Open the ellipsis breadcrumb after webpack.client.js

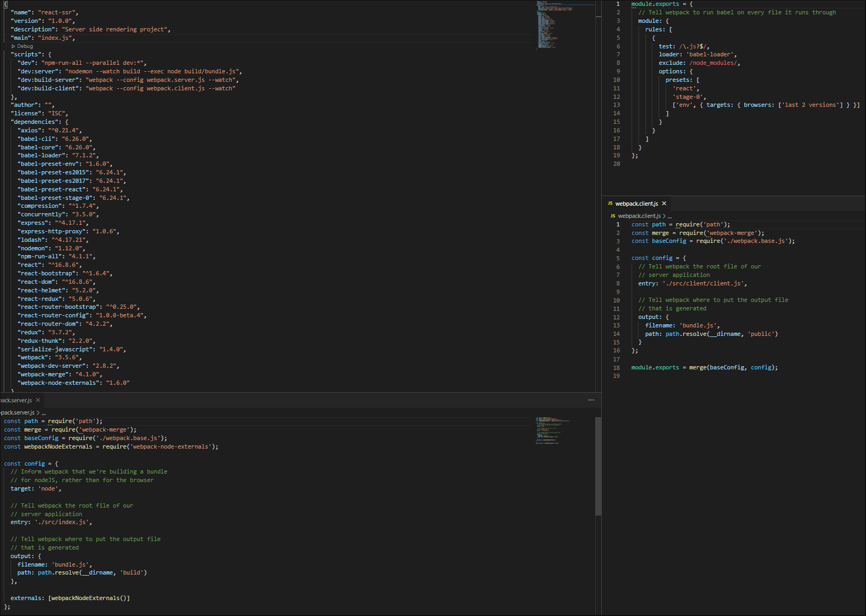coord(670,216)
